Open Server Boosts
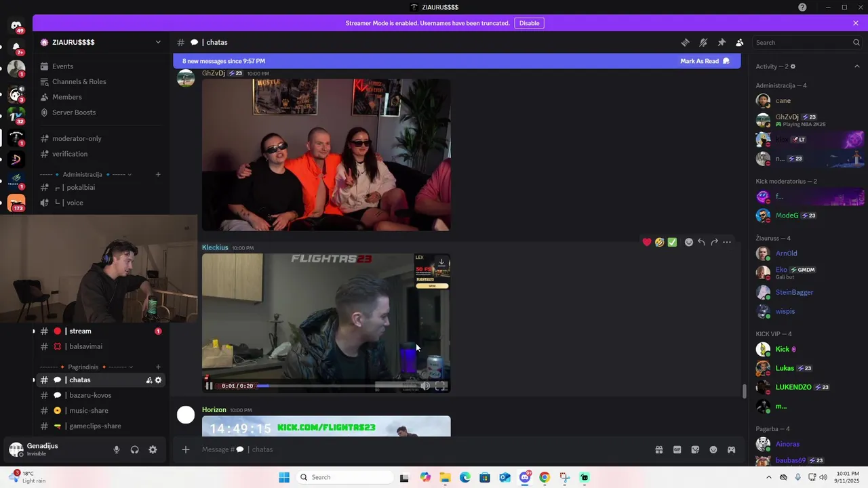Viewport: 868px width, 488px height. [101, 113]
